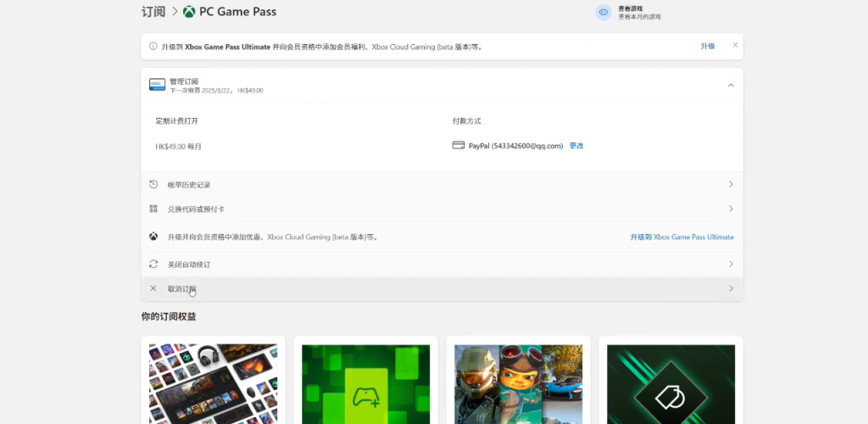
Task: Click the 你的订阅权益 heading
Action: pyautogui.click(x=169, y=316)
